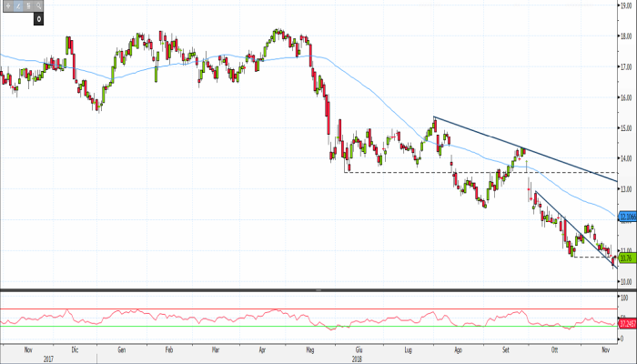Select the crosshair cursor tool
This screenshot has width=637, height=364.
click(x=6, y=5)
